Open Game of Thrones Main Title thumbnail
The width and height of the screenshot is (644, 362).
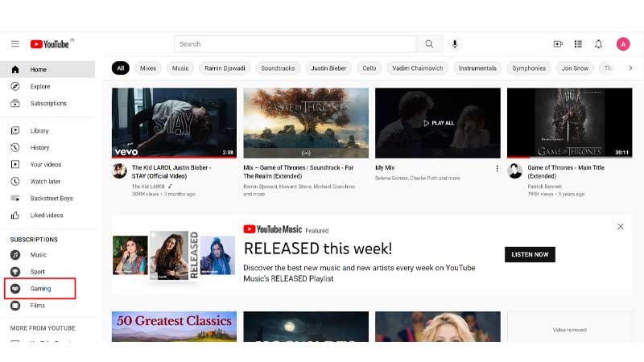coord(570,123)
